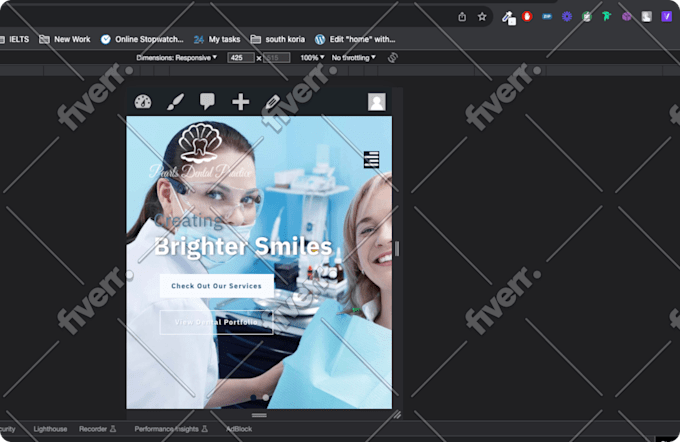Select the second slider dot indicator

click(265, 397)
